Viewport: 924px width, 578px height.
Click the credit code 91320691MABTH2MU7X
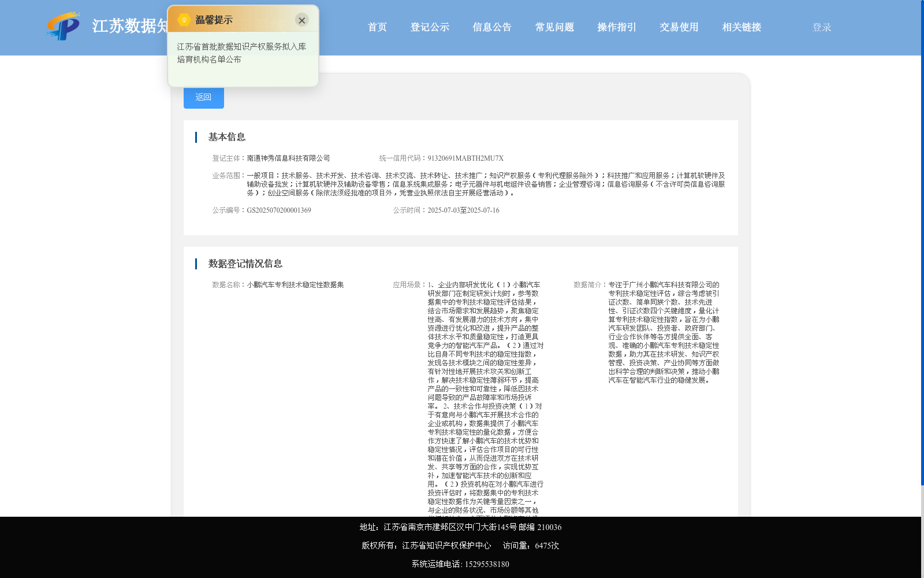pyautogui.click(x=465, y=158)
